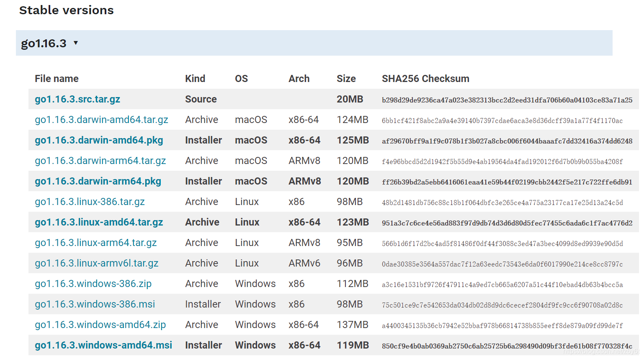Click the 20MB size of source tarball
644x359 pixels.
[350, 99]
